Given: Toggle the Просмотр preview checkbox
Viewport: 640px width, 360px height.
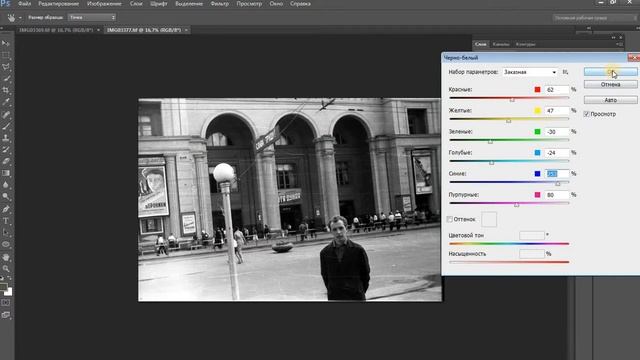Looking at the screenshot, I should tap(587, 114).
